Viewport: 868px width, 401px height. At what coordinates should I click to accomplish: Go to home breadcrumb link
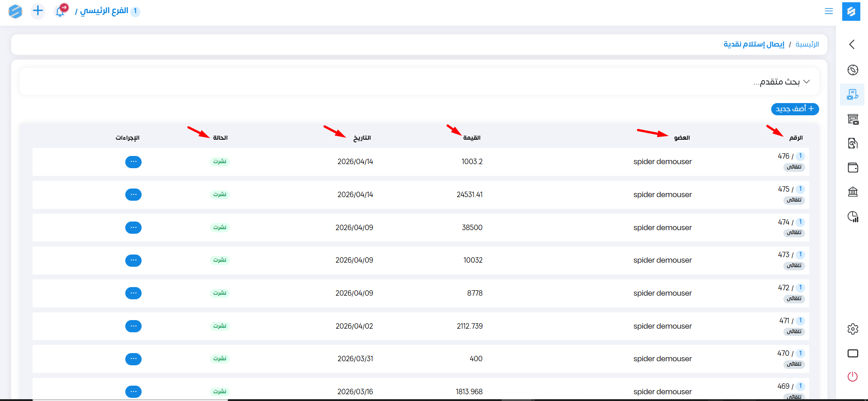tap(807, 44)
